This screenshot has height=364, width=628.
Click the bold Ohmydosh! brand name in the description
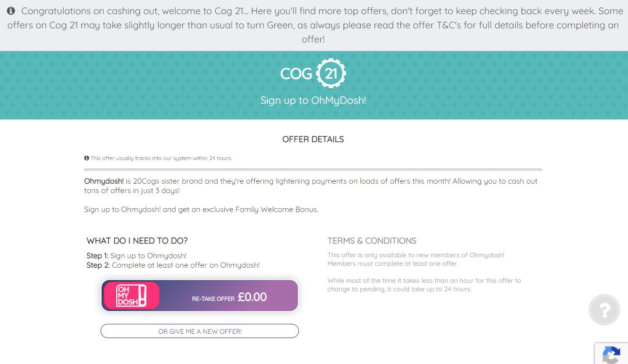pos(104,181)
